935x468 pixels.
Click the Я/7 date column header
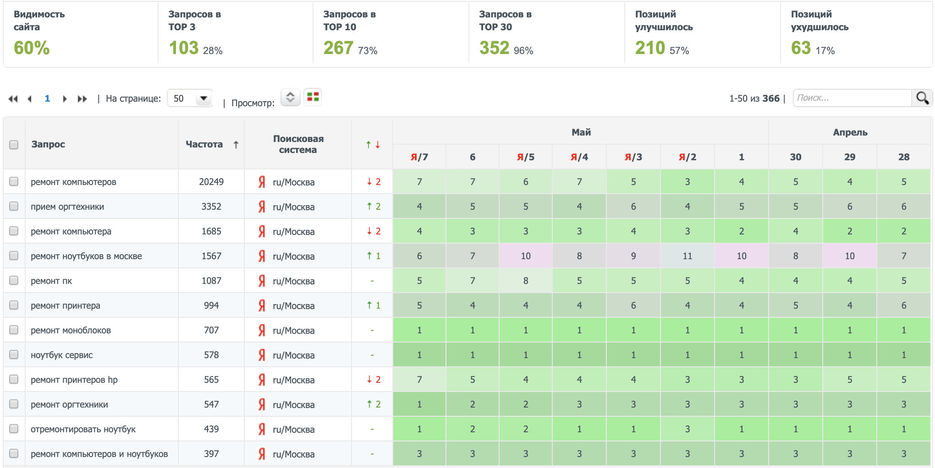[419, 157]
